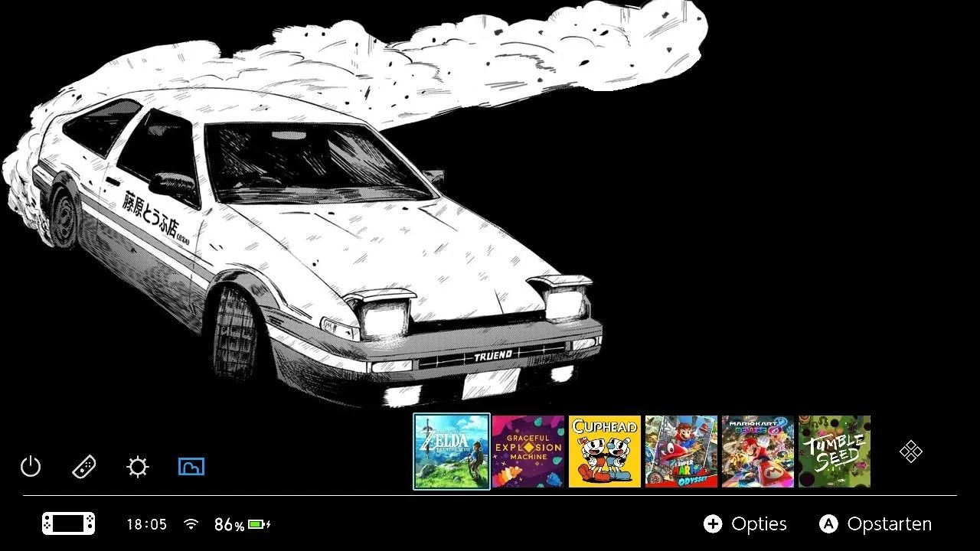The height and width of the screenshot is (551, 980).
Task: Select the TumbleSeed game tile
Action: point(835,452)
